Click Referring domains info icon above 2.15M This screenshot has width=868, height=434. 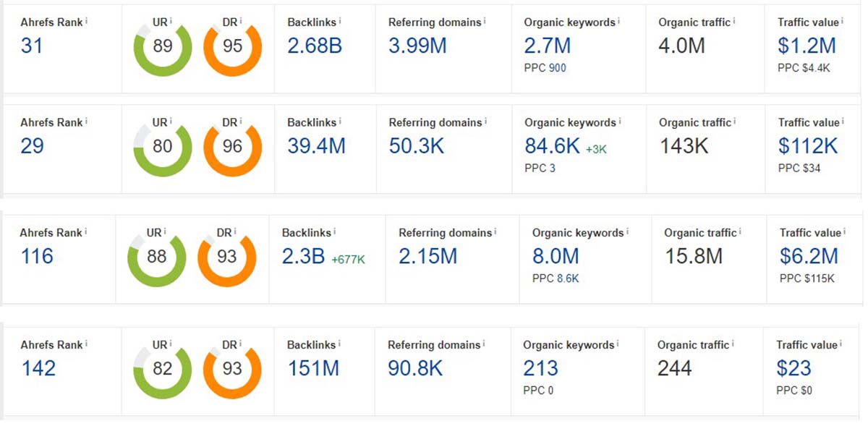[495, 231]
